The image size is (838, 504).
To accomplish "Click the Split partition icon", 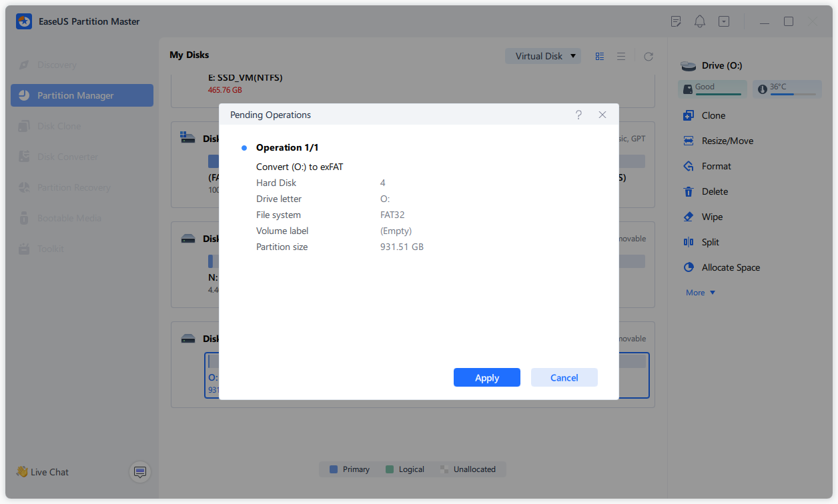I will coord(689,242).
